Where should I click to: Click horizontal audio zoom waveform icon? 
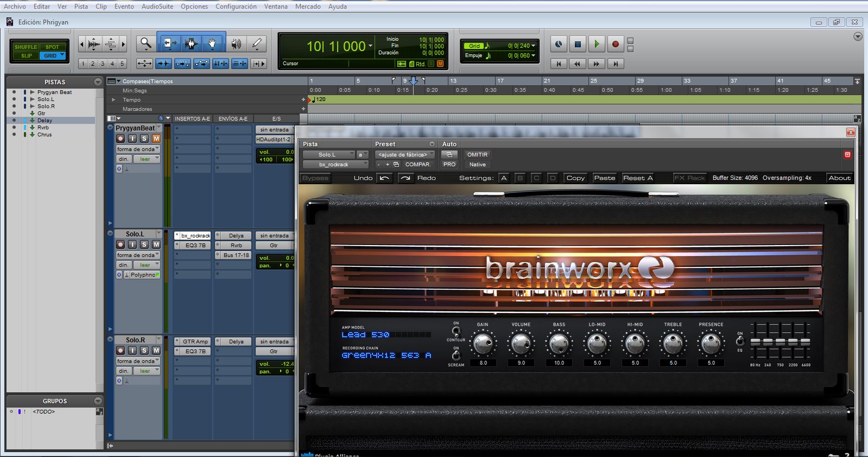pyautogui.click(x=94, y=44)
